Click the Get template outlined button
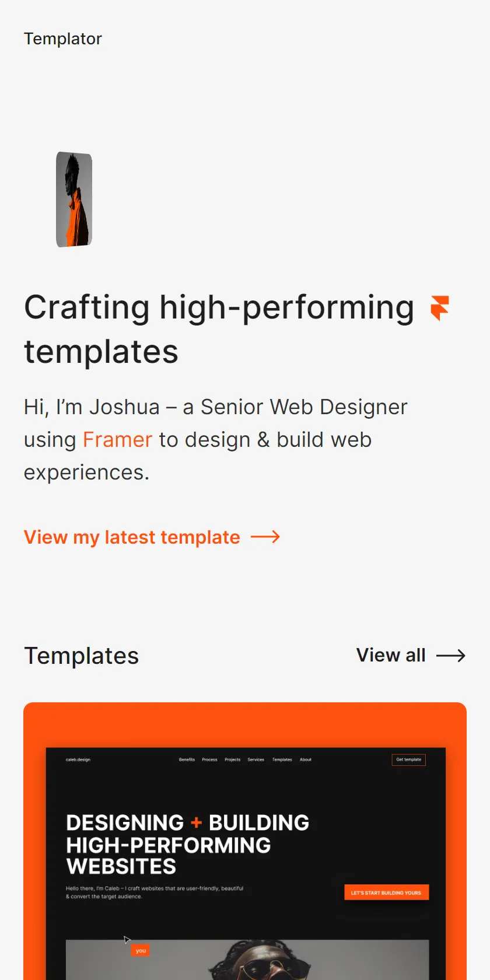The image size is (490, 980). click(408, 759)
